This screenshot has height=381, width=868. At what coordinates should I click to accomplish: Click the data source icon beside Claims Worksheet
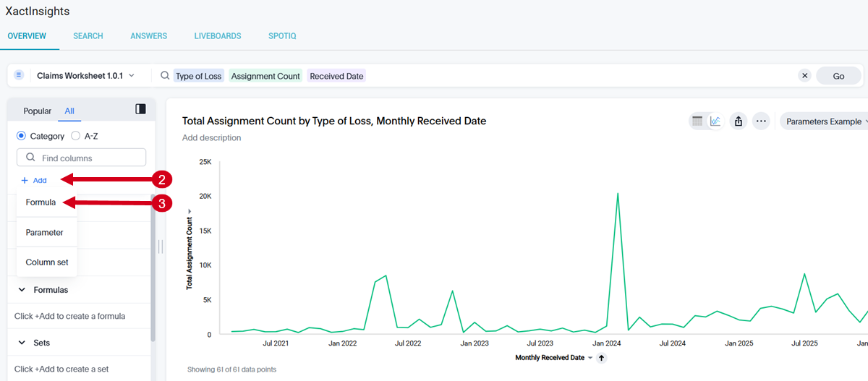pyautogui.click(x=20, y=75)
